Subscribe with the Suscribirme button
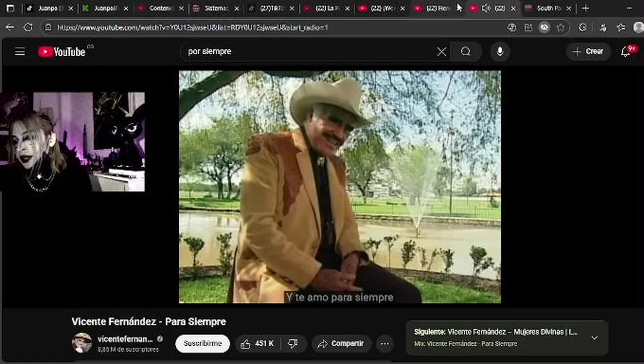Screen dimensions: 644x364 [203, 344]
